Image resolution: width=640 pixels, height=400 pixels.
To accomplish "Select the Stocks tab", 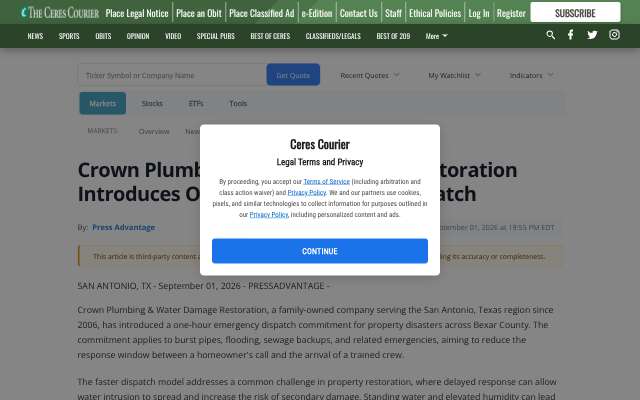I will [x=152, y=104].
